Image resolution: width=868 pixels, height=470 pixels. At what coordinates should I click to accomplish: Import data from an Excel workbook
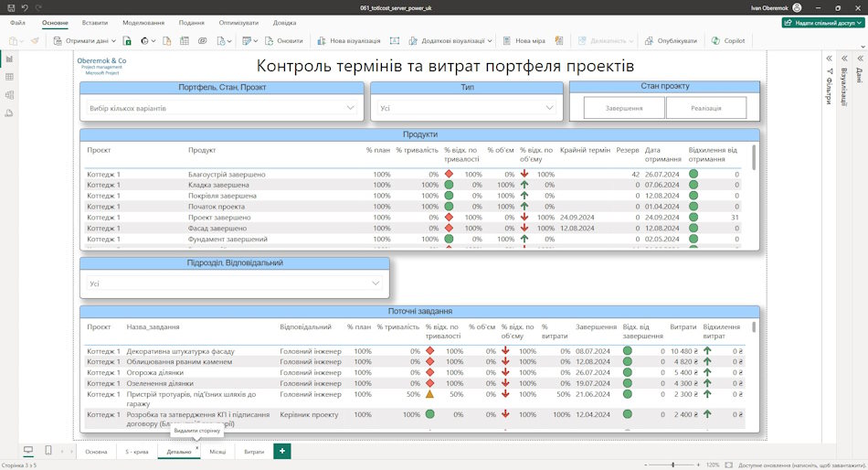(x=127, y=40)
